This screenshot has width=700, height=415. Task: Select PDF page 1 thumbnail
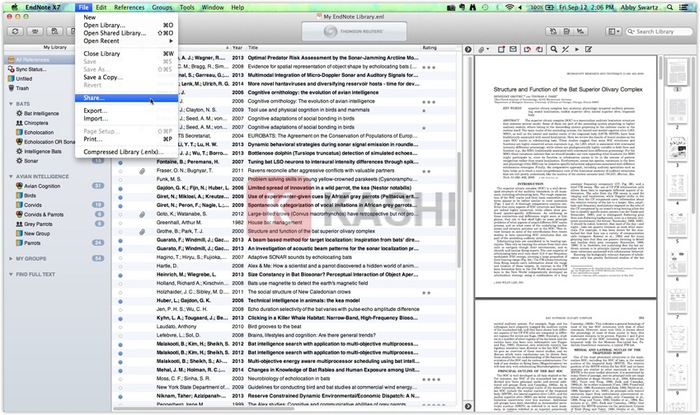[677, 72]
